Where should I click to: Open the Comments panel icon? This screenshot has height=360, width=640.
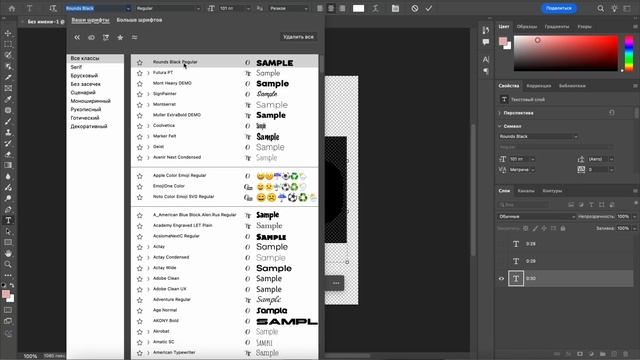[485, 42]
